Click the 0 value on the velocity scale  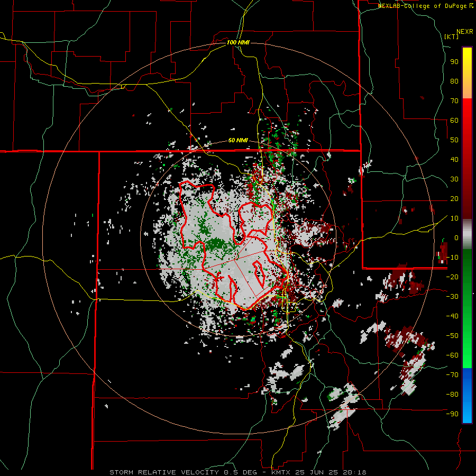click(x=456, y=237)
